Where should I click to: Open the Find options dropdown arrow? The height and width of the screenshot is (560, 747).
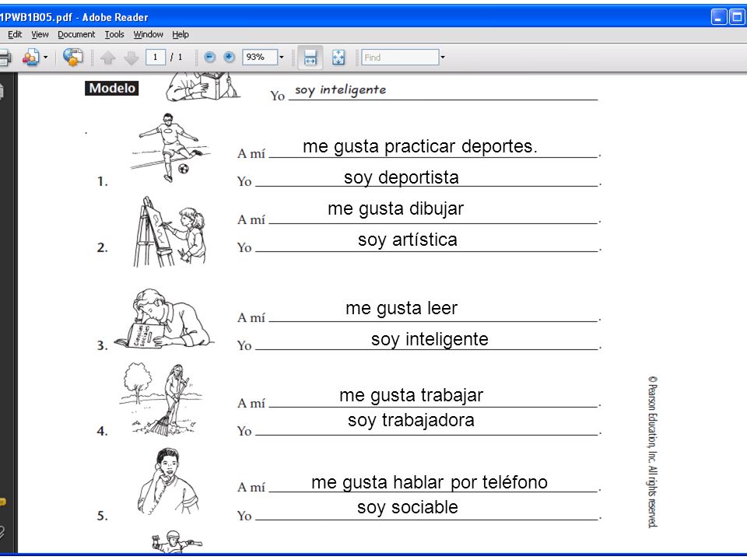(443, 57)
